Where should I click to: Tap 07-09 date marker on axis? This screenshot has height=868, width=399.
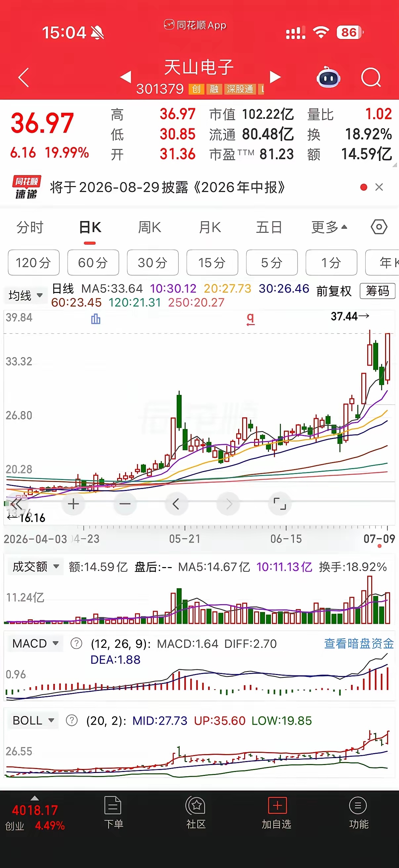pos(379,539)
